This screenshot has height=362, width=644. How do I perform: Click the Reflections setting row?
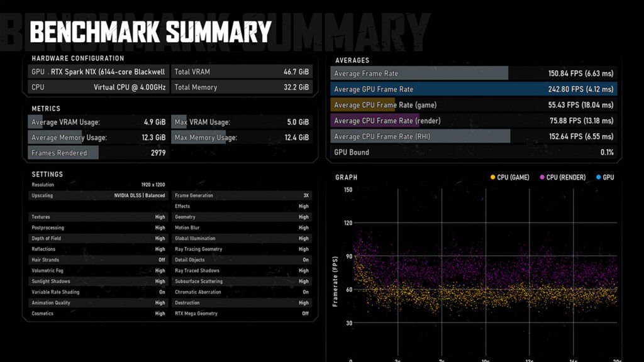[x=99, y=249]
